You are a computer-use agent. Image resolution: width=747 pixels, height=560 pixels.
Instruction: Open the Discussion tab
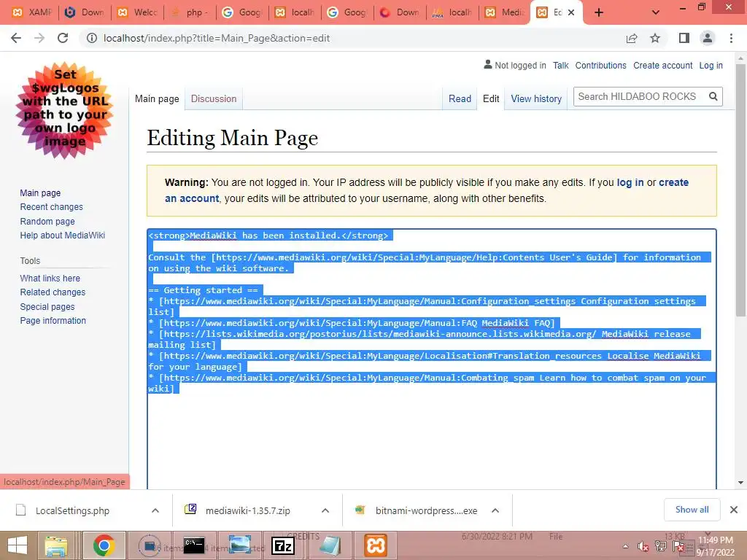[x=214, y=99]
